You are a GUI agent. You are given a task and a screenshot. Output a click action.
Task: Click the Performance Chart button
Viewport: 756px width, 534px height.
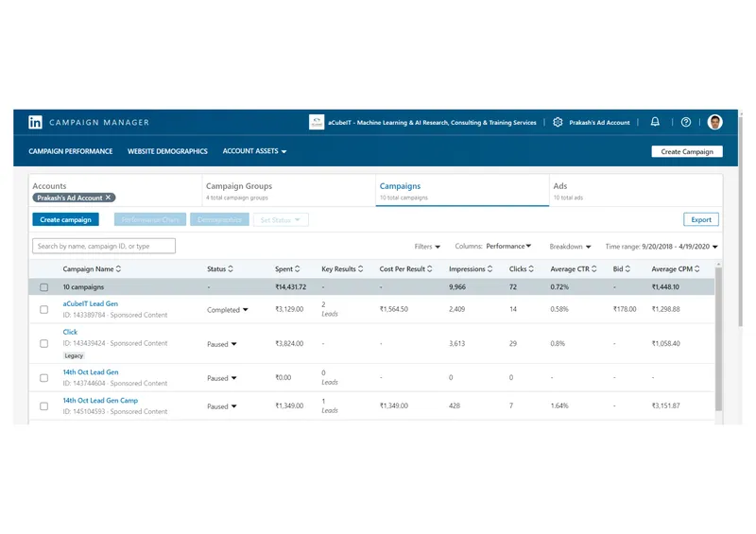(150, 219)
